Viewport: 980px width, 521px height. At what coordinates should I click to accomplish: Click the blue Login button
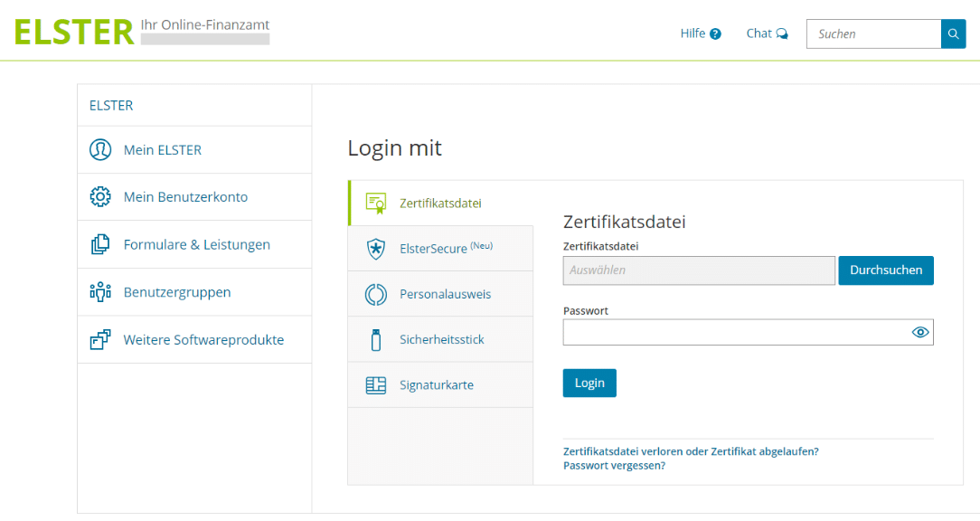pyautogui.click(x=589, y=383)
